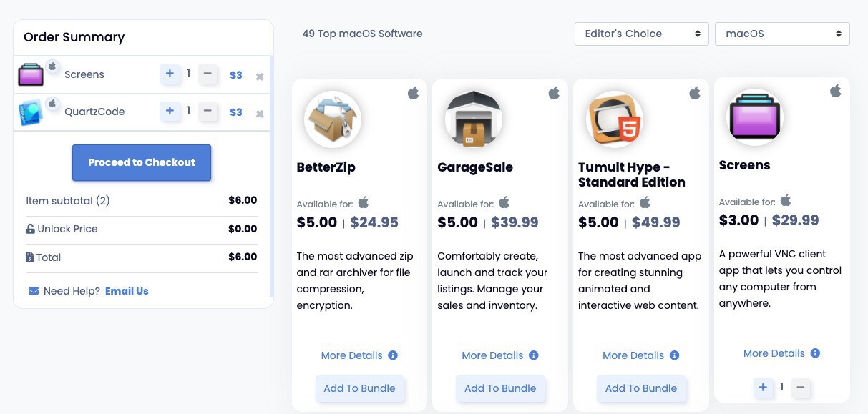This screenshot has width=868, height=414.
Task: Decrease Screens quantity on the product card
Action: tap(801, 388)
